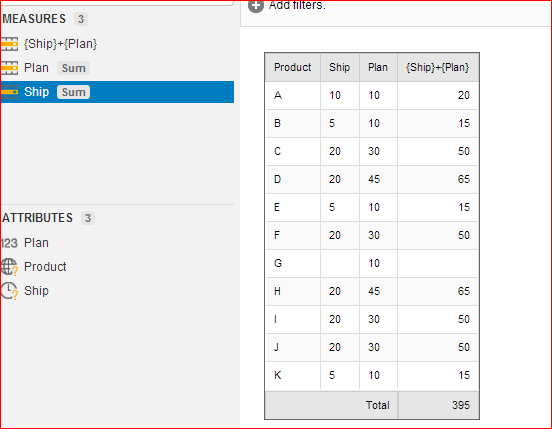The width and height of the screenshot is (552, 429).
Task: Click the Add filters link
Action: pos(297,5)
